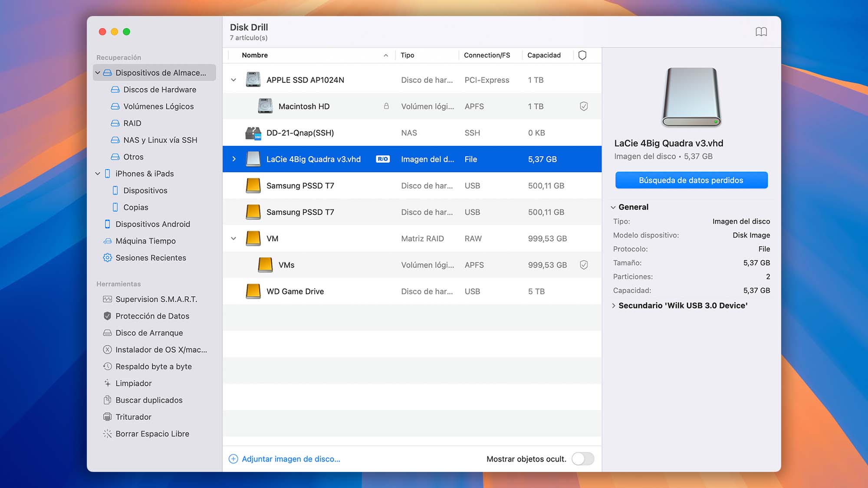This screenshot has height=488, width=868.
Task: Click the lock icon on Macintosh HD
Action: click(x=386, y=106)
